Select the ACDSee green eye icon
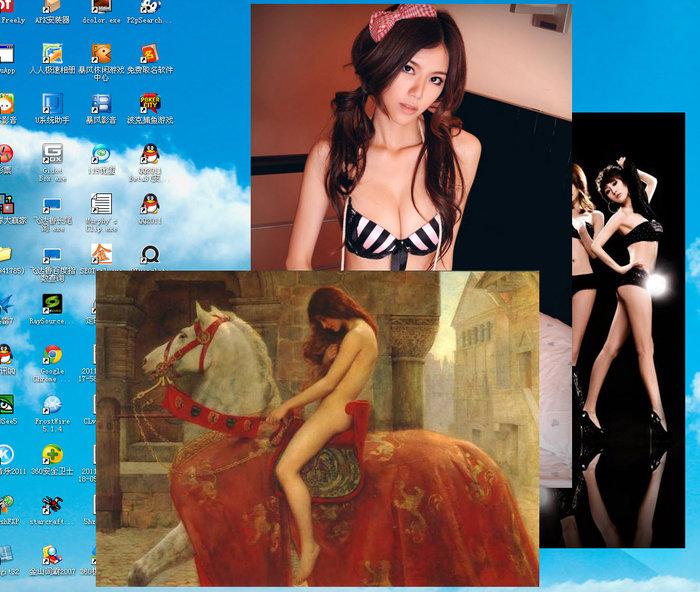Viewport: 700px width, 592px height. coord(6,404)
